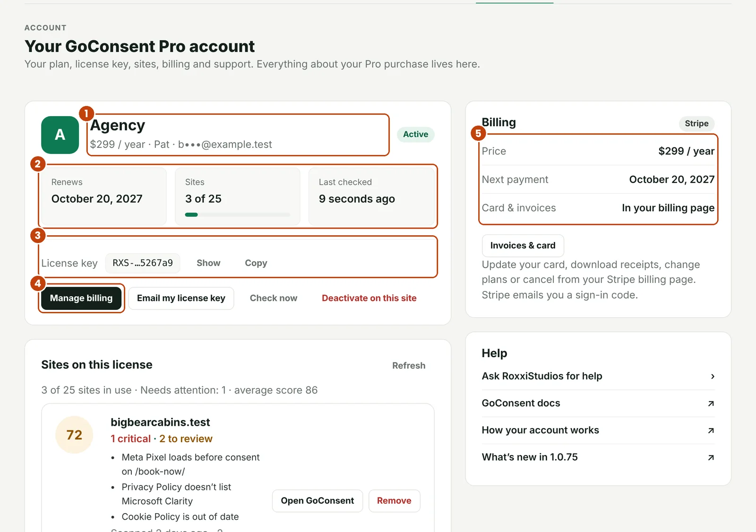Click the sites usage progress bar
Image resolution: width=756 pixels, height=532 pixels.
tap(238, 215)
